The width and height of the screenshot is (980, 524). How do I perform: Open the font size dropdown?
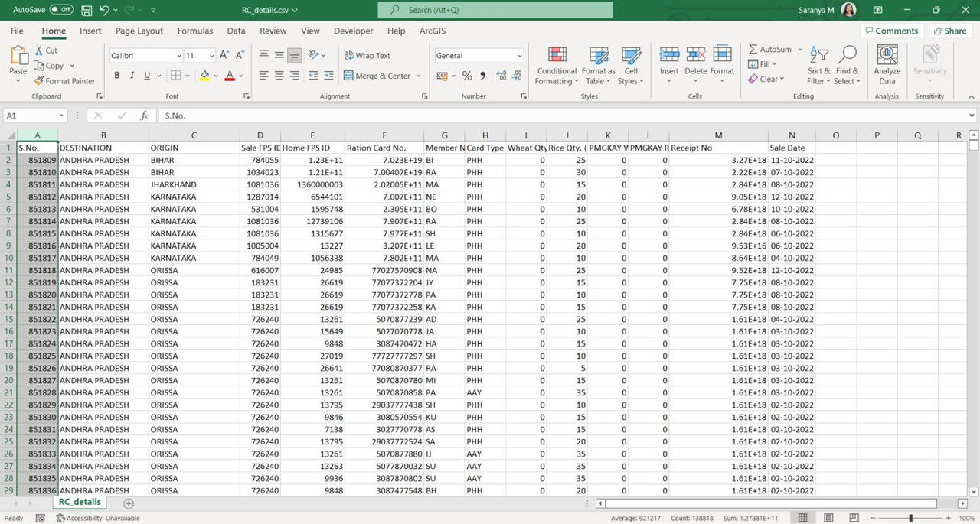tap(211, 56)
